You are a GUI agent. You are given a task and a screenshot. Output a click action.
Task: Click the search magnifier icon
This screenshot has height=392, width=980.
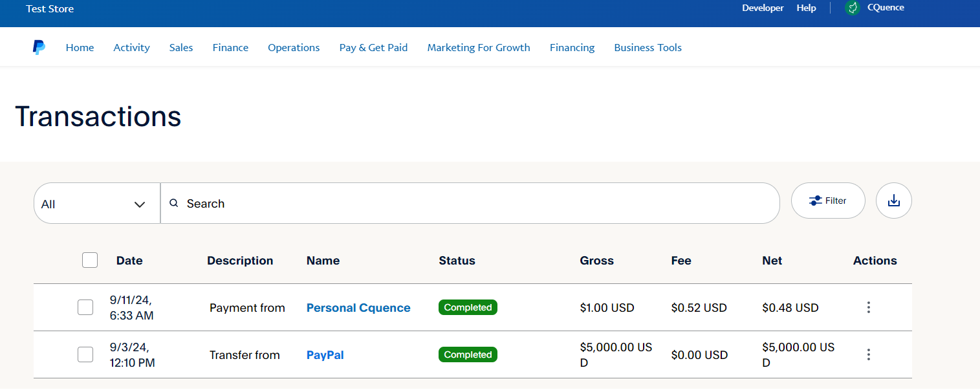(173, 203)
